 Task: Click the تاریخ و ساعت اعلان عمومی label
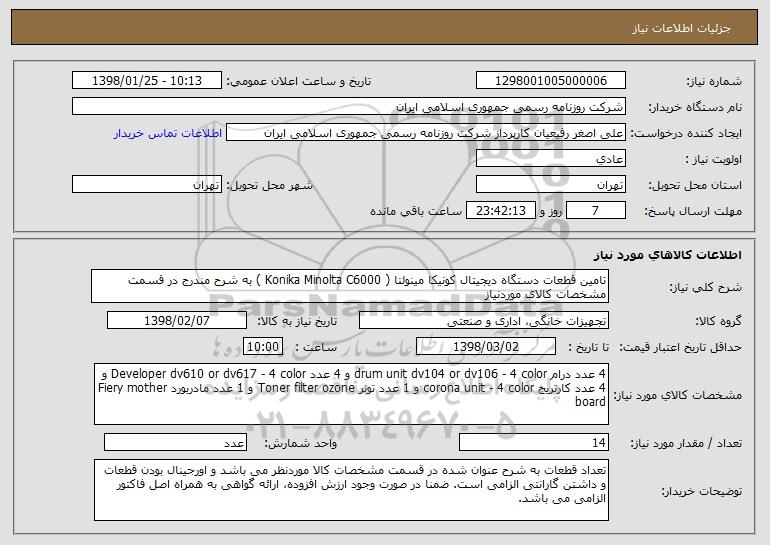pos(299,82)
